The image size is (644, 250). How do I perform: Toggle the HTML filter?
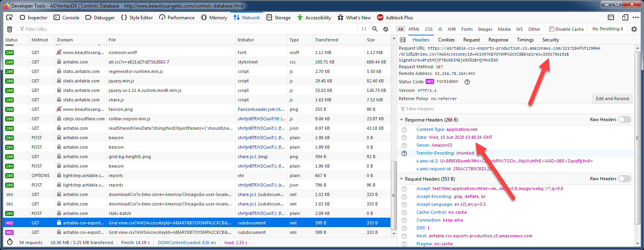(x=414, y=29)
